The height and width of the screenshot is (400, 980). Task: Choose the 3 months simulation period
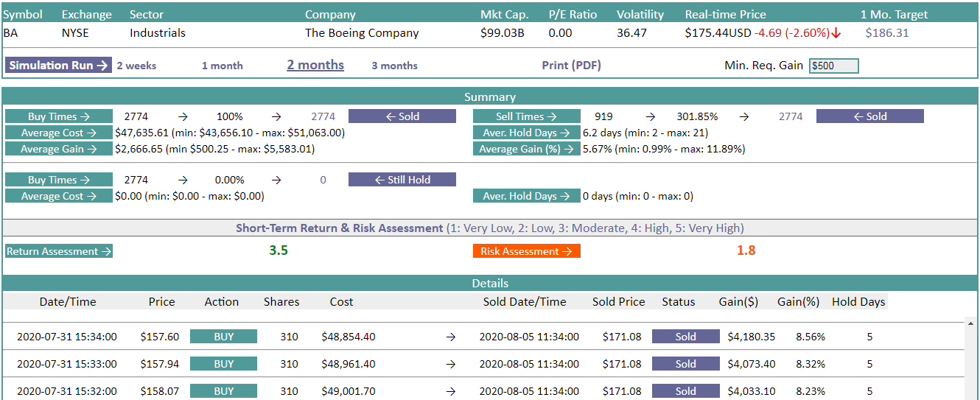tap(394, 66)
